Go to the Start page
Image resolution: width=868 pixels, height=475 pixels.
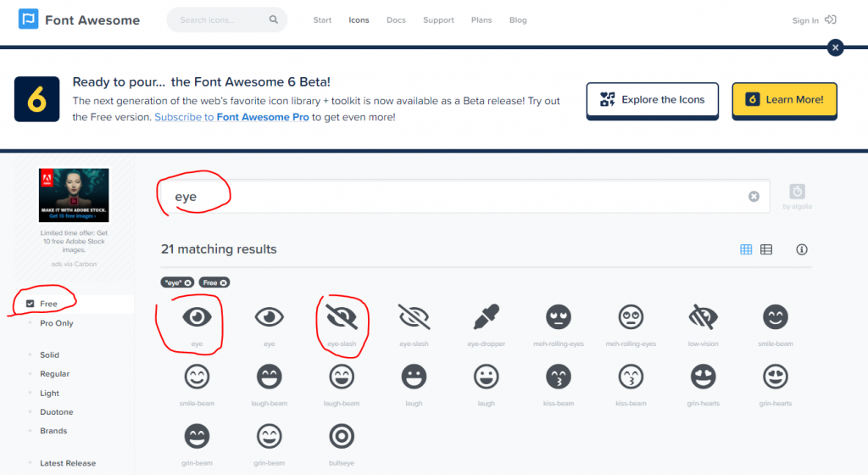coord(322,20)
